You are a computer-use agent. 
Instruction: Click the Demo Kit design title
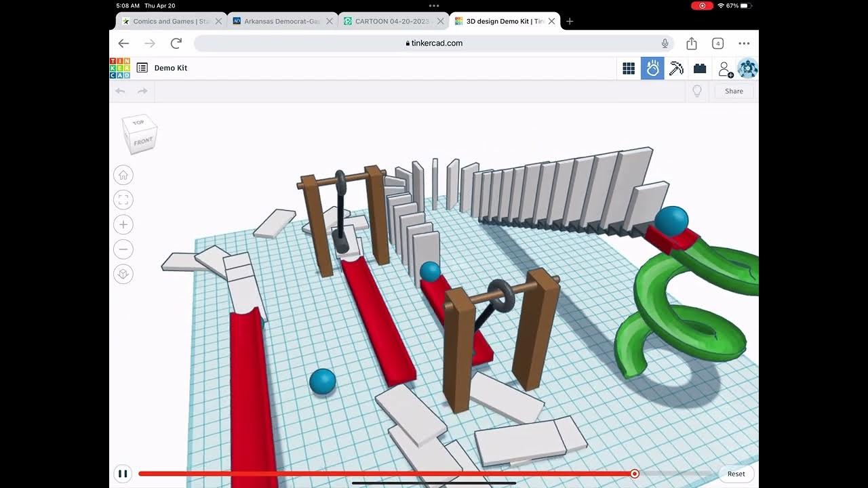tap(171, 68)
